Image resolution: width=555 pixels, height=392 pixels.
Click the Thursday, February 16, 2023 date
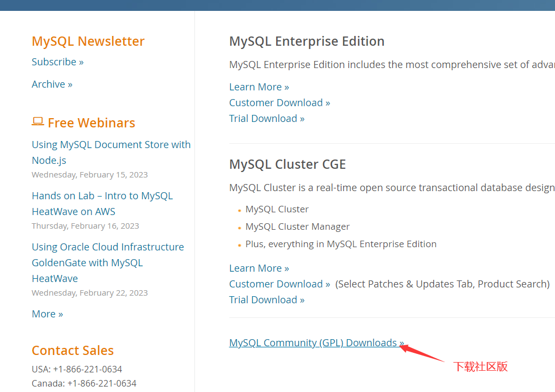[86, 226]
